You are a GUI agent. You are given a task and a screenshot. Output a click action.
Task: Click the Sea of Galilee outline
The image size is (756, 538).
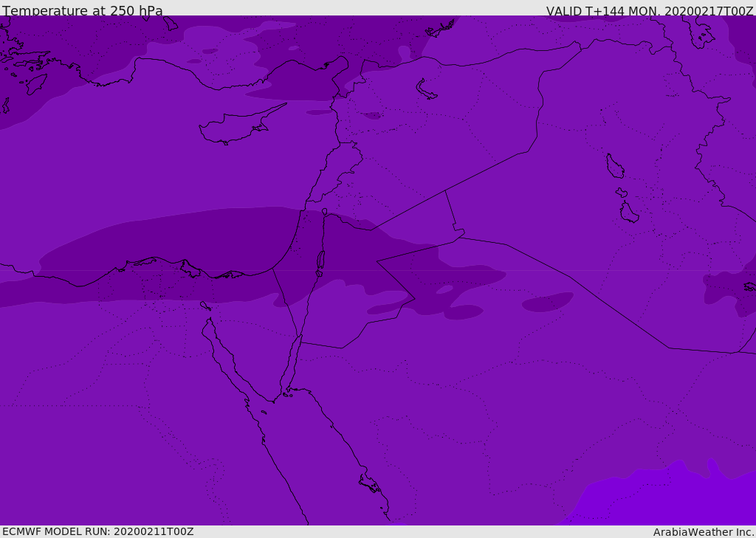(324, 212)
